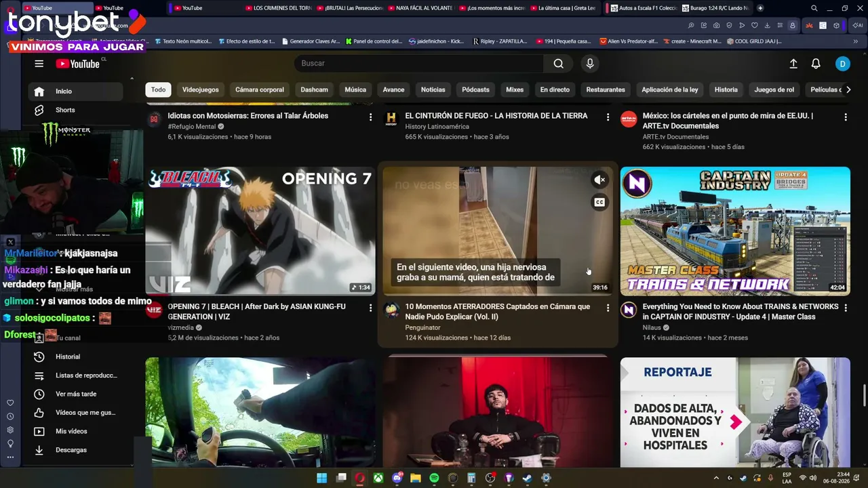
Task: Open the upload video icon
Action: pos(793,64)
